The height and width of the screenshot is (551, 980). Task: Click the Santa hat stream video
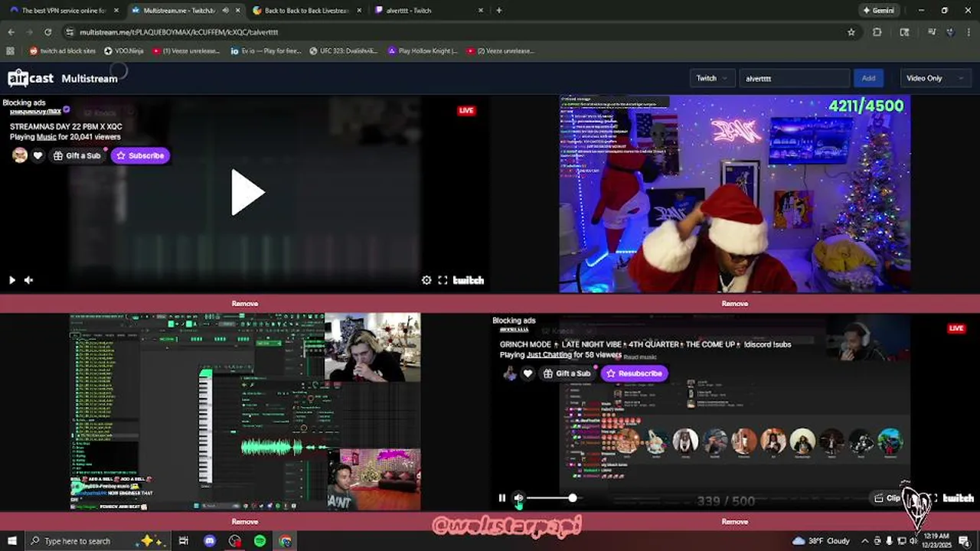(x=735, y=194)
